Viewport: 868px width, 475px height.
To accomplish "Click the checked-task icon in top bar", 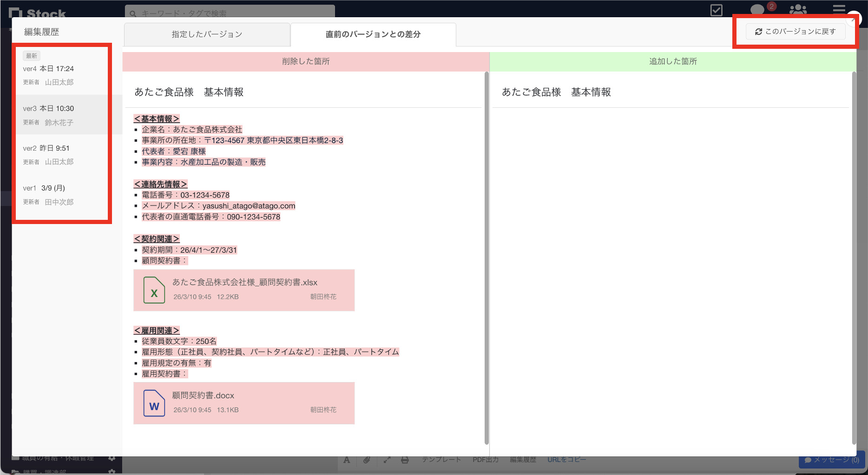I will pos(716,10).
